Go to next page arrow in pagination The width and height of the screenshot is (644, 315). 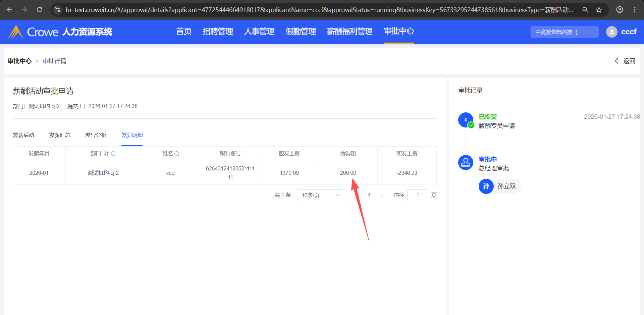tap(381, 195)
